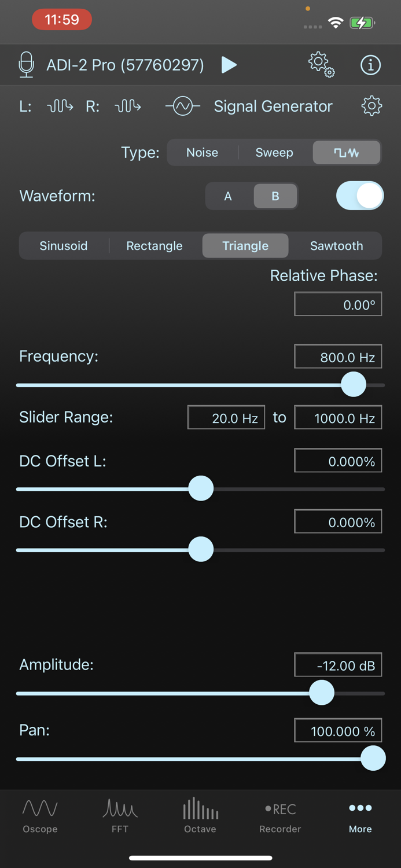
Task: Tap the L channel waveform icon
Action: [x=60, y=106]
